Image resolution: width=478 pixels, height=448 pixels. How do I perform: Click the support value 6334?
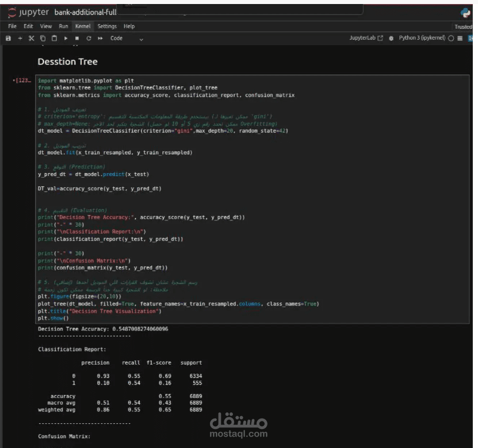(x=196, y=376)
